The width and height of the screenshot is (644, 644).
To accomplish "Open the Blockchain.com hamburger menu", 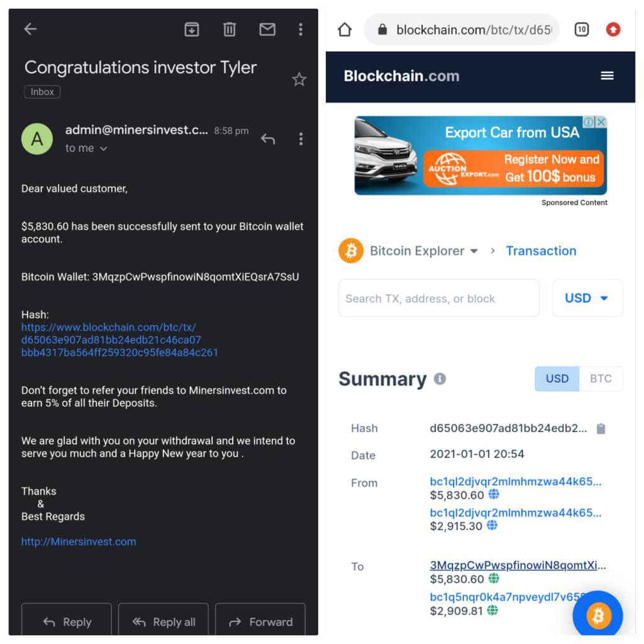I will [x=607, y=76].
